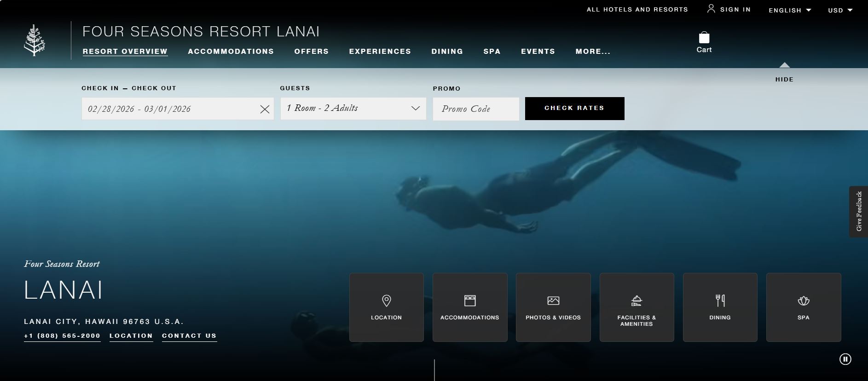Click the Four Seasons tree logo

click(x=35, y=40)
